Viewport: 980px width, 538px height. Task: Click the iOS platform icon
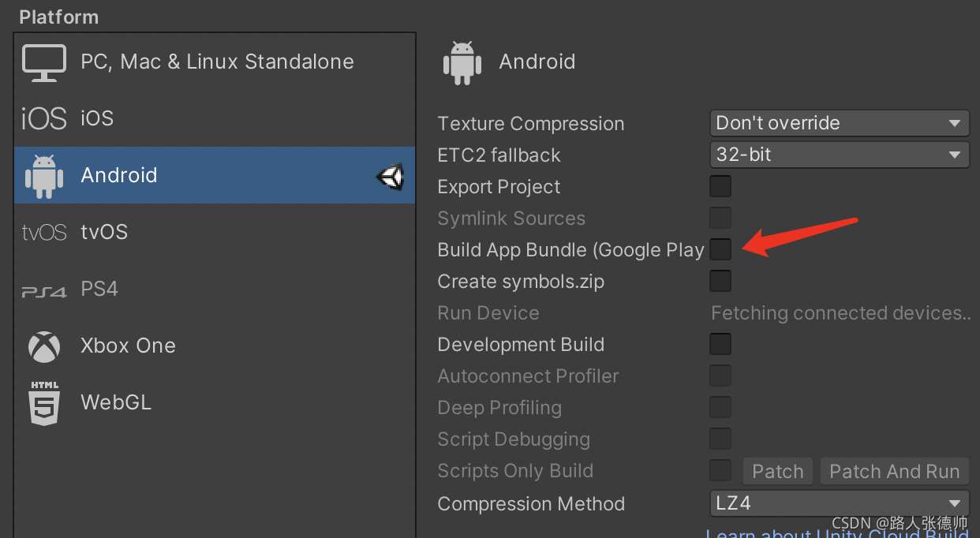tap(43, 118)
